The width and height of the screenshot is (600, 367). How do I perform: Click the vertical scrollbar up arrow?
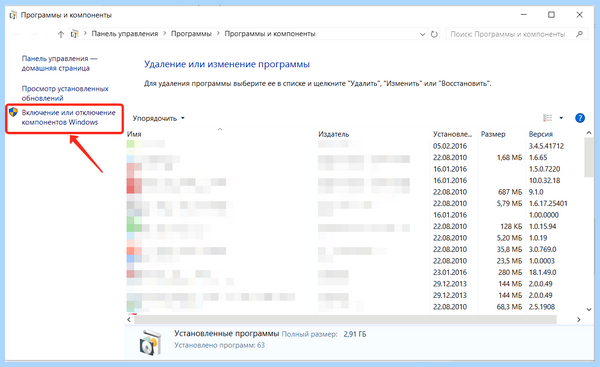pyautogui.click(x=589, y=133)
